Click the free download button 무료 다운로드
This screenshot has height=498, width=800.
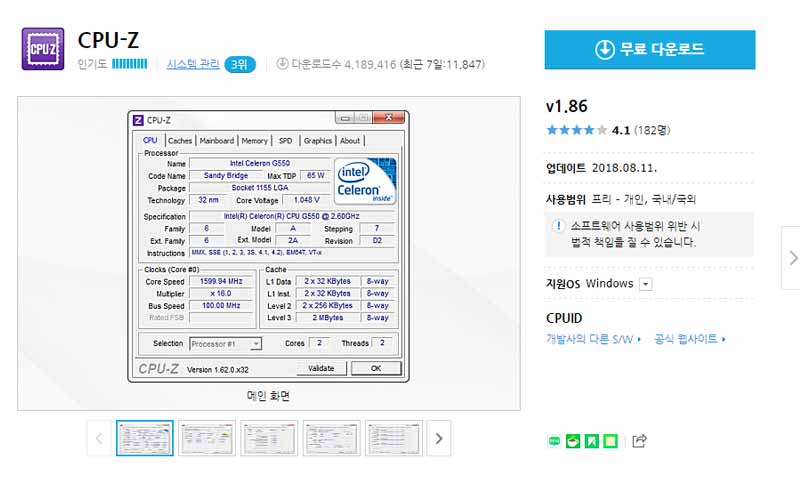coord(649,49)
